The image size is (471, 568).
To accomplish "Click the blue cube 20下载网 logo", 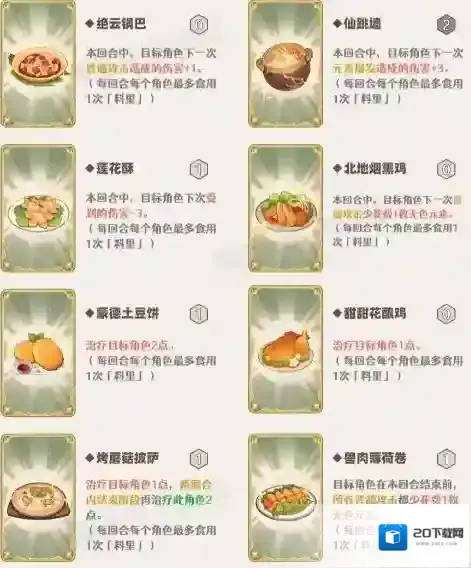I will click(392, 536).
